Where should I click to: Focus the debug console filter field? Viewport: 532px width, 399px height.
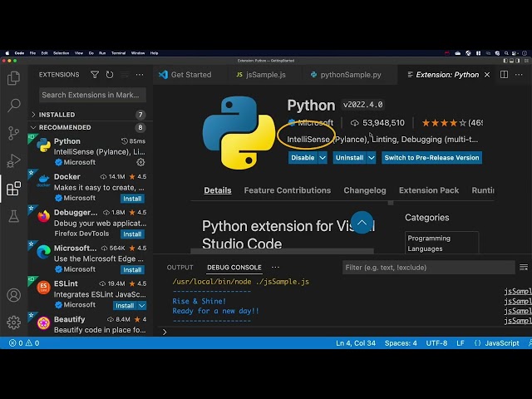(x=429, y=268)
